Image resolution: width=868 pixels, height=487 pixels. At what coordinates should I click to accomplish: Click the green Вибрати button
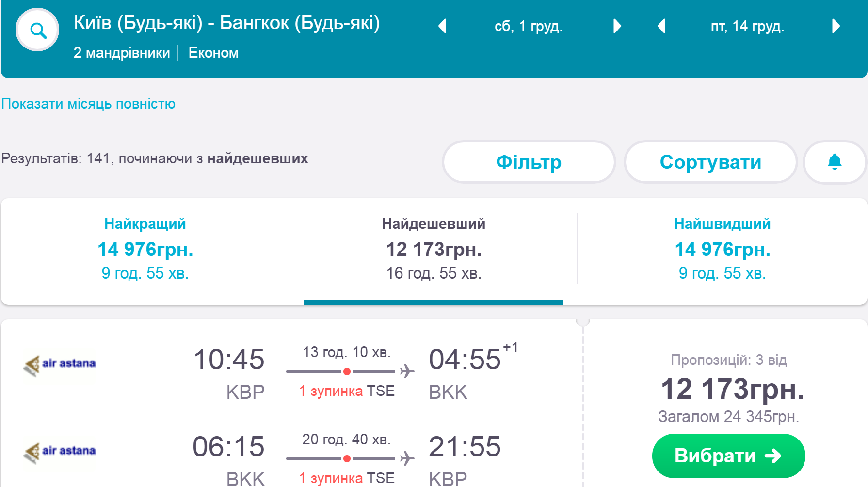tap(728, 456)
